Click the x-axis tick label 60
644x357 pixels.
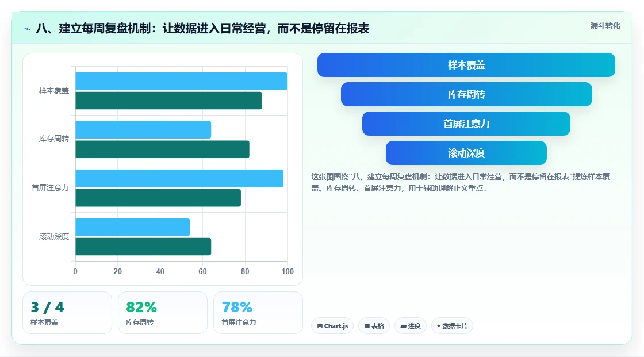[202, 271]
